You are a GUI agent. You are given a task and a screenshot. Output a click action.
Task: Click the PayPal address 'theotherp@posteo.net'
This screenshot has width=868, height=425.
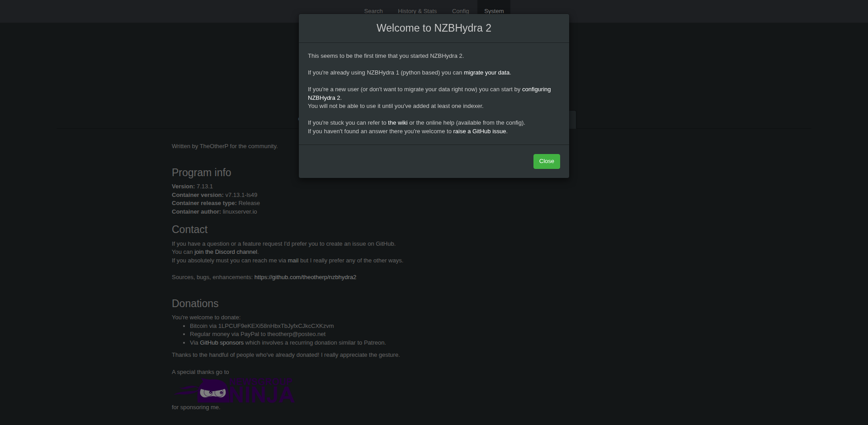coord(296,334)
